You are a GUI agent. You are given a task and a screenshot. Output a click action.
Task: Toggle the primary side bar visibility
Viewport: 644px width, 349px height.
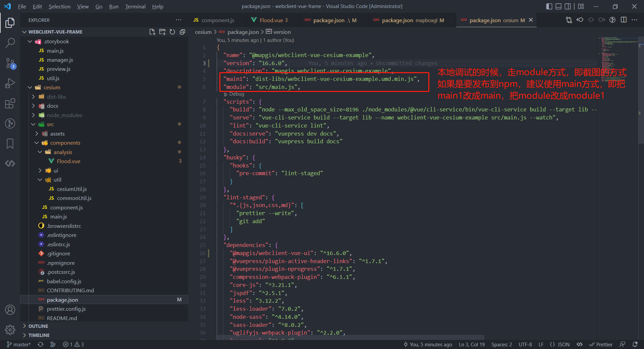pos(549,6)
